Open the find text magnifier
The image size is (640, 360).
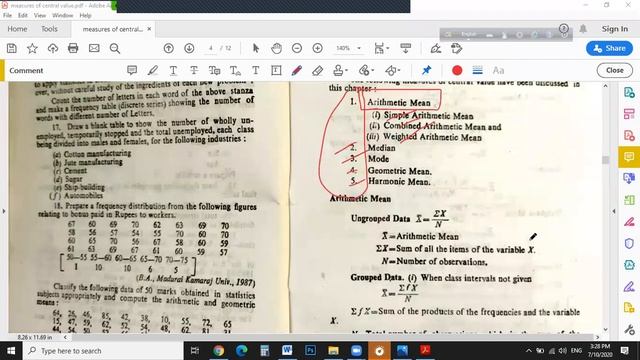115,49
